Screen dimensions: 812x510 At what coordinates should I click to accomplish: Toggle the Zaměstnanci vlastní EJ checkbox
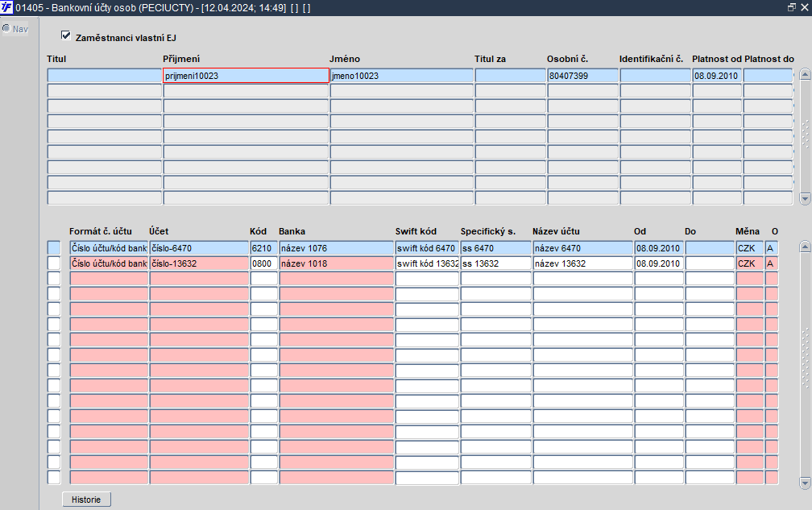(66, 35)
